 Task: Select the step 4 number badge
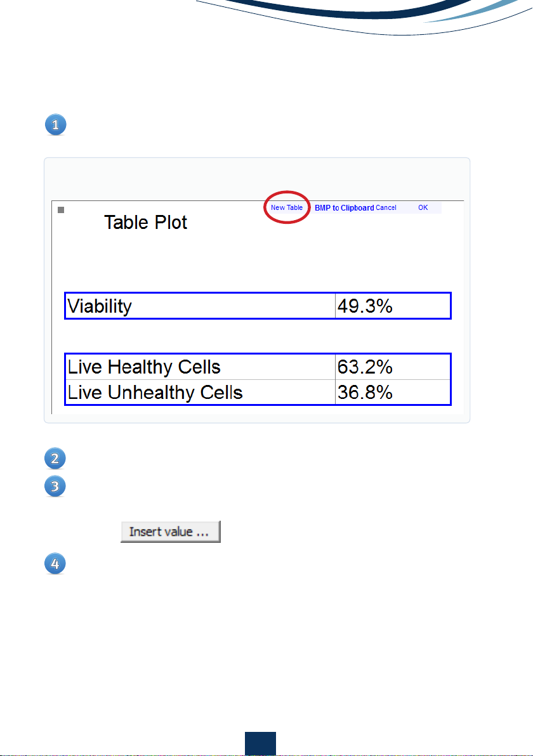click(x=55, y=564)
